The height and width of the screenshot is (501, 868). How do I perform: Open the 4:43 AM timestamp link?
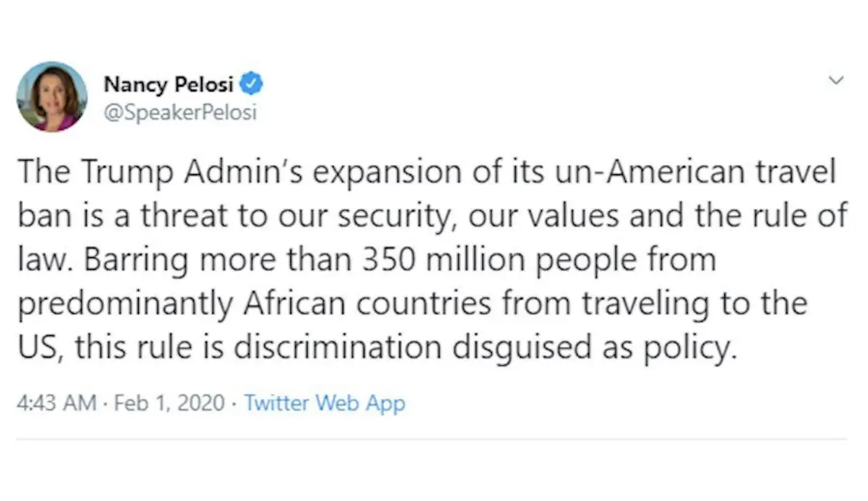56,403
